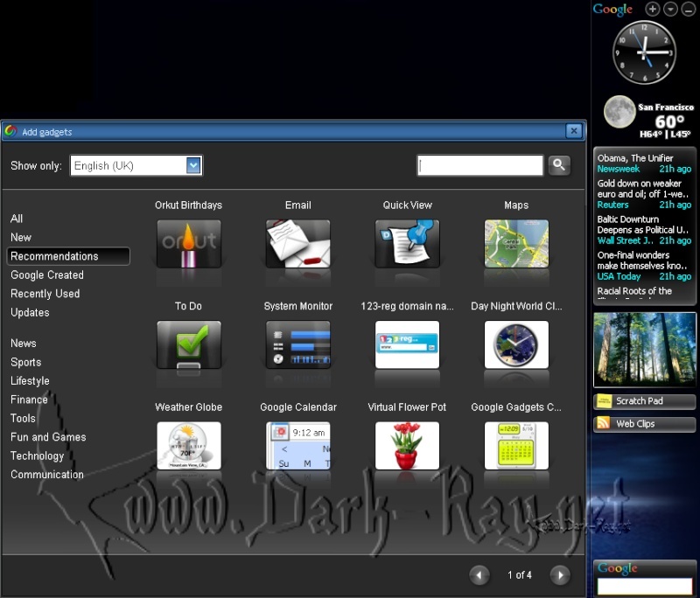Minimize the Google sidebar
700x598 pixels.
689,9
